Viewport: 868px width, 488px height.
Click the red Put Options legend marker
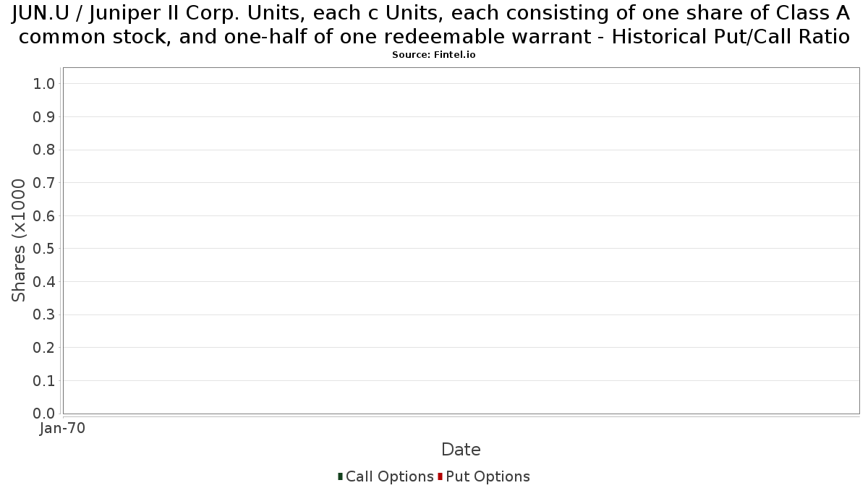click(x=440, y=476)
